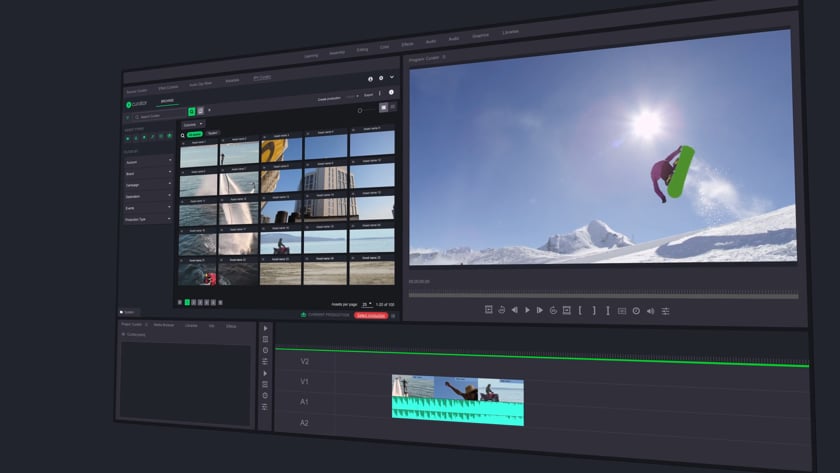
Task: Step back one frame in Program monitor
Action: [x=514, y=310]
